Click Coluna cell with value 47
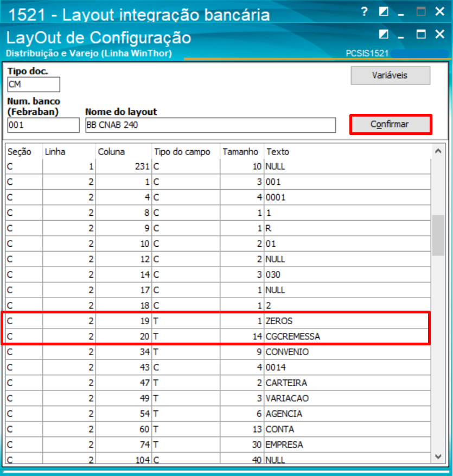Image resolution: width=453 pixels, height=476 pixels. pos(123,383)
